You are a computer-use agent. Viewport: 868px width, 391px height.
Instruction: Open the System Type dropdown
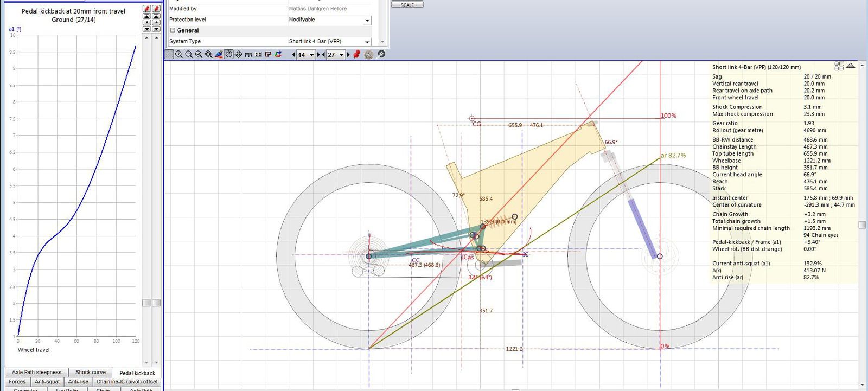(367, 42)
